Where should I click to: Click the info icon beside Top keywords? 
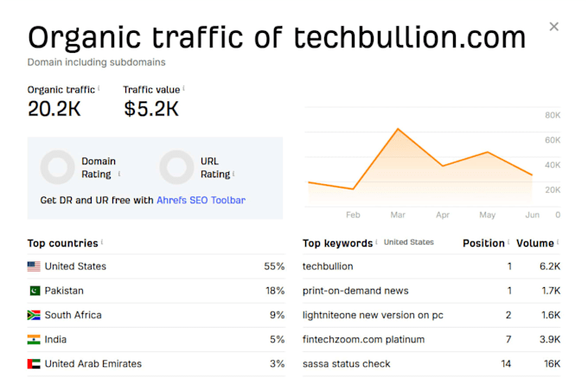click(376, 242)
